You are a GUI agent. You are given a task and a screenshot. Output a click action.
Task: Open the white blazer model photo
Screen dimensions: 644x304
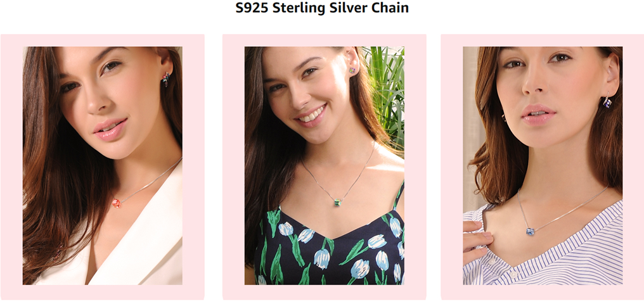(102, 166)
